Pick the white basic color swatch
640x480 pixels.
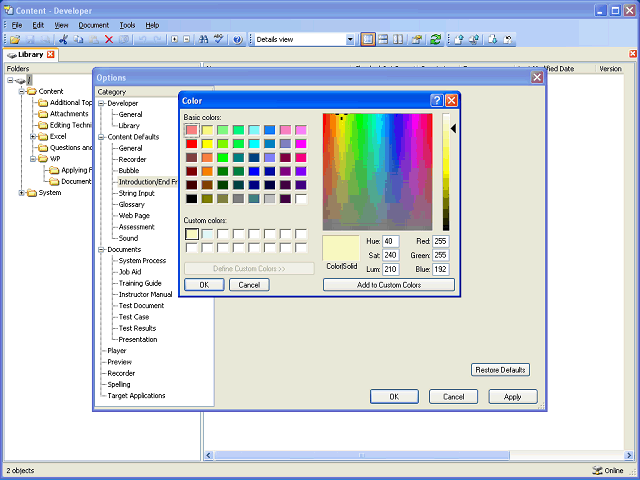tap(301, 199)
